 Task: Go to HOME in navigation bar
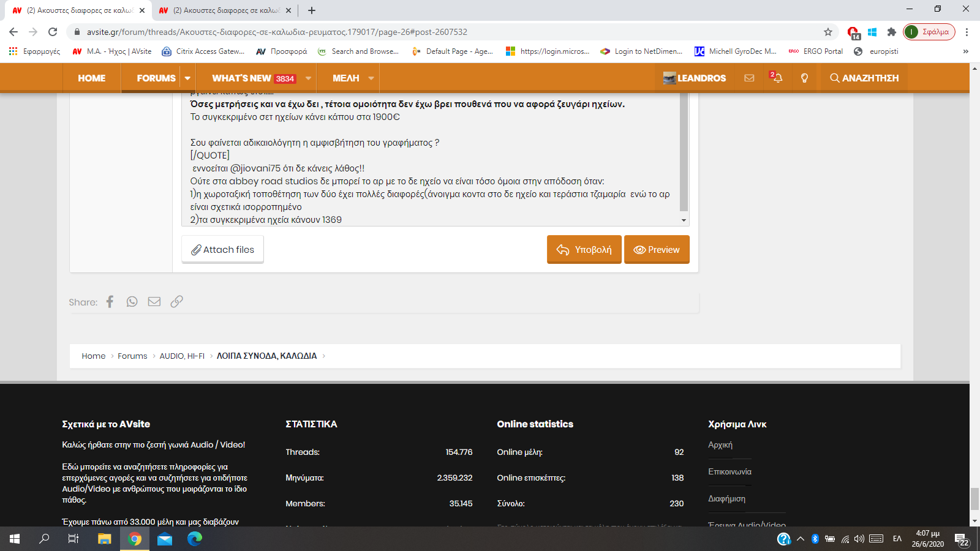(92, 78)
